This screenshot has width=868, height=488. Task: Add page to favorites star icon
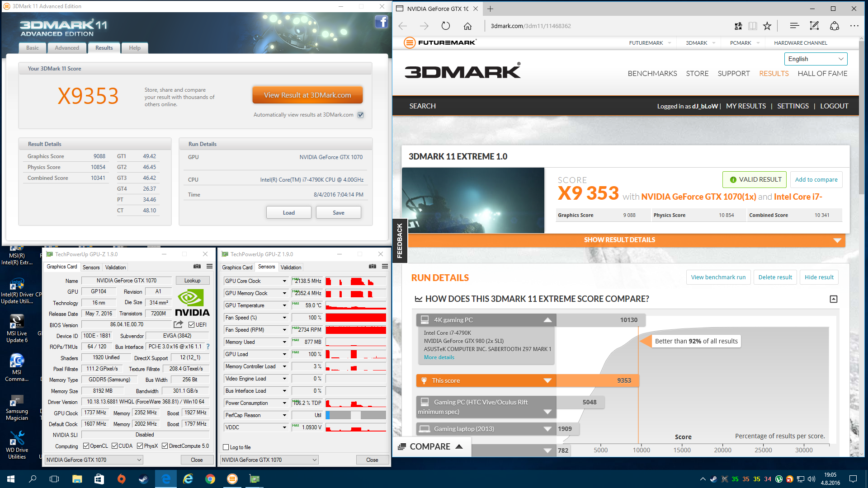767,26
